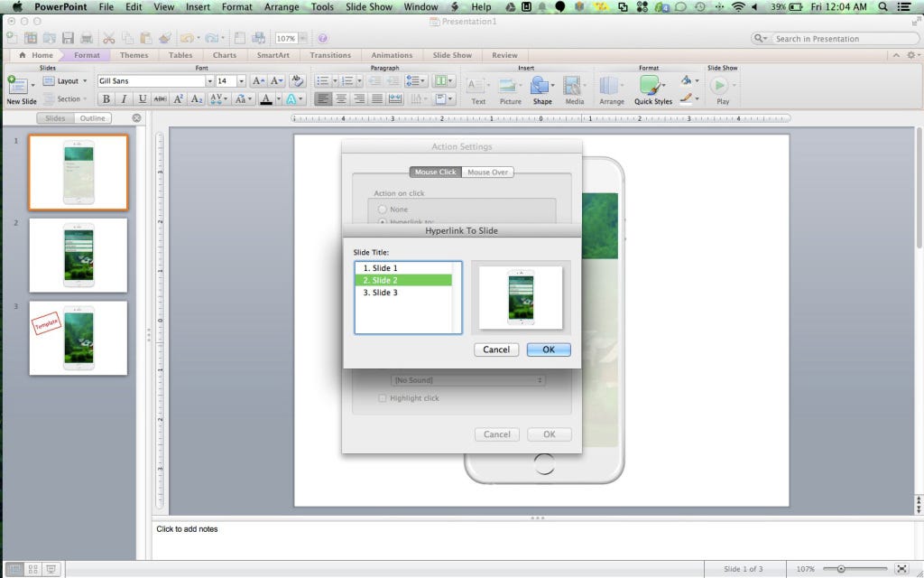Open the Gill Sans font name dropdown
924x578 pixels.
pyautogui.click(x=209, y=80)
